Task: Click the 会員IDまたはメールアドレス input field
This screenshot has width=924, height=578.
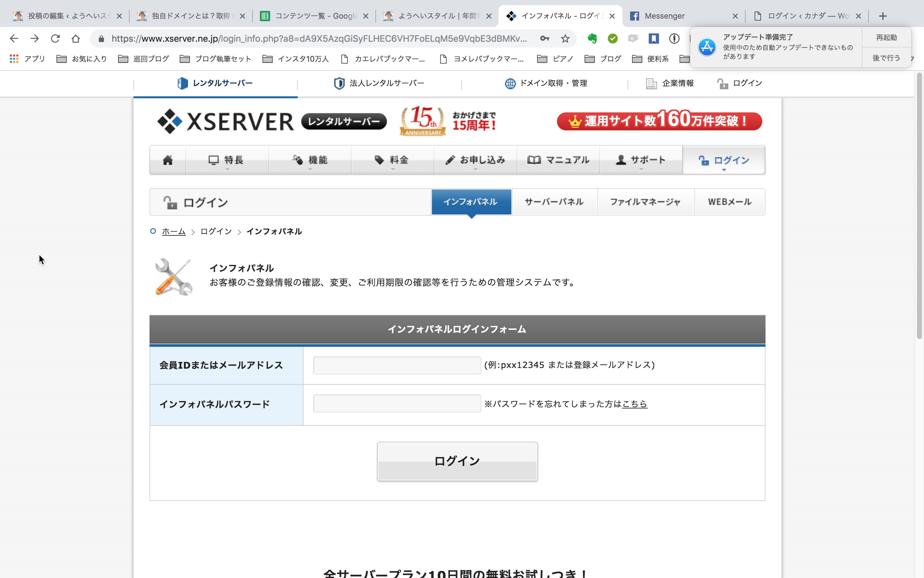Action: click(x=397, y=365)
